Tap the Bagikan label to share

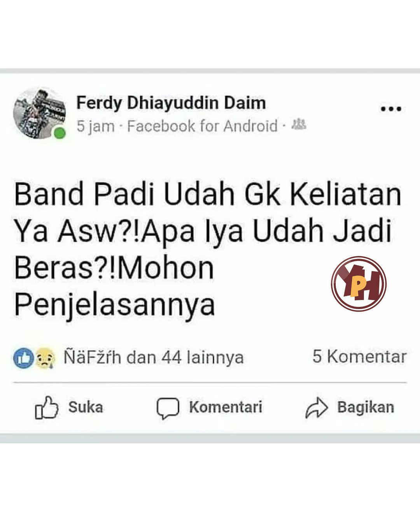366,408
